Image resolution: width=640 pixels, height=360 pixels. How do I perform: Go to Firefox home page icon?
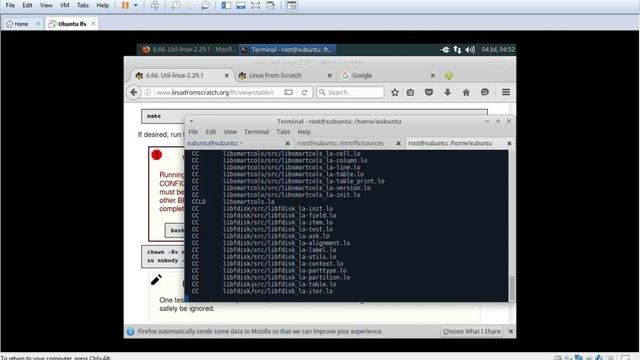point(466,93)
